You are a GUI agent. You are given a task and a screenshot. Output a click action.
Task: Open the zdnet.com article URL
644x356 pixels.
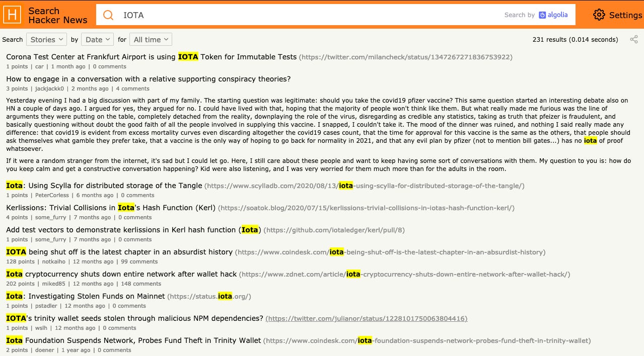point(405,275)
